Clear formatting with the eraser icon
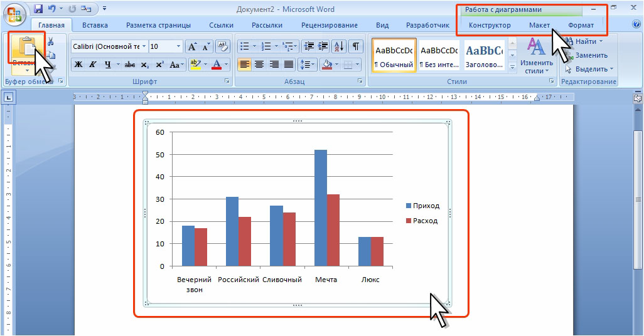 pos(222,46)
